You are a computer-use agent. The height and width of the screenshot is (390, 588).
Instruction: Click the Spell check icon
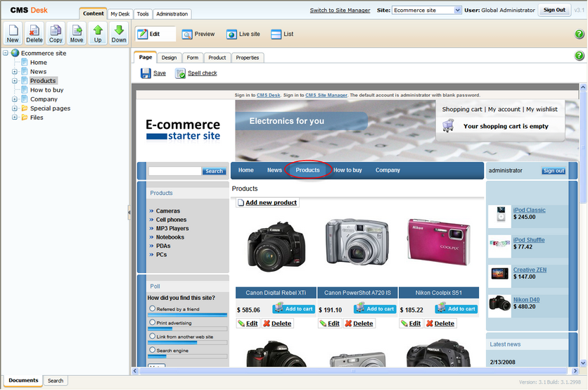tap(180, 73)
